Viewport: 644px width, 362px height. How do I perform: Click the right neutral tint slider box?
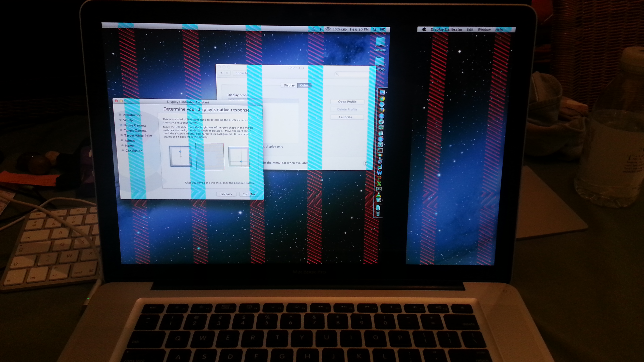pos(239,157)
